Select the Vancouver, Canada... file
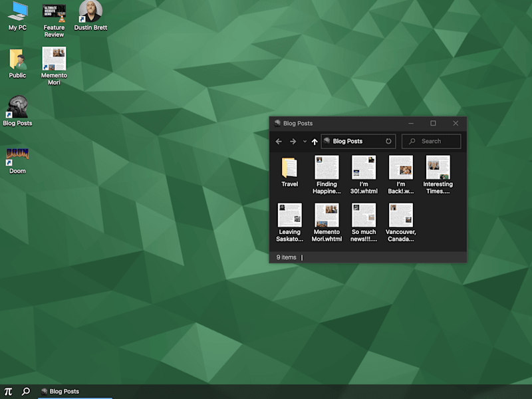This screenshot has width=532, height=399. click(x=401, y=223)
